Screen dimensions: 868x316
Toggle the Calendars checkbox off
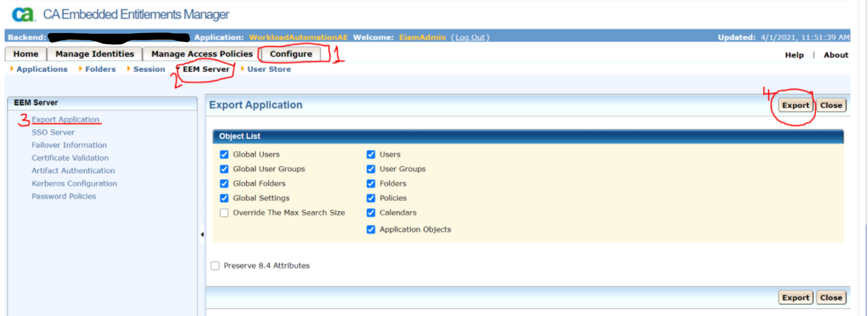coord(371,213)
